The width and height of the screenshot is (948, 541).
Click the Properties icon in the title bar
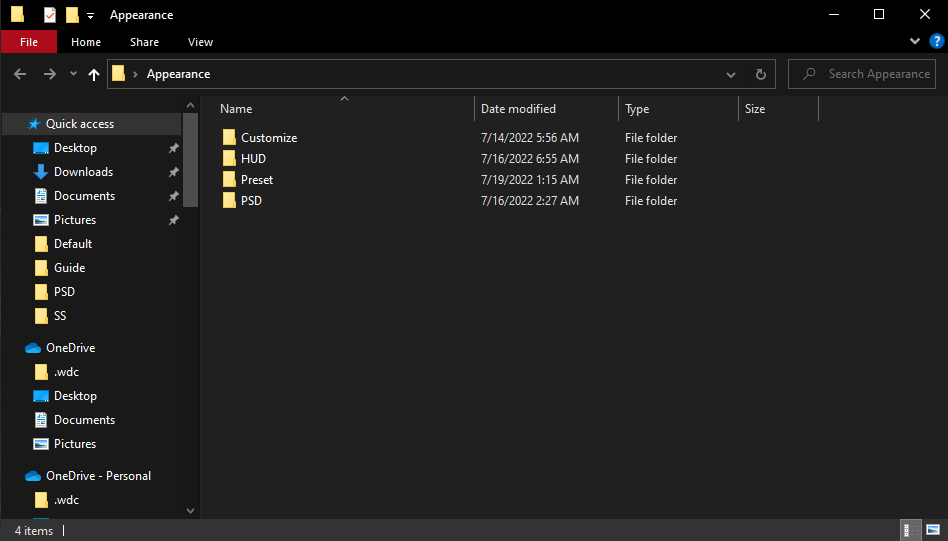(50, 15)
